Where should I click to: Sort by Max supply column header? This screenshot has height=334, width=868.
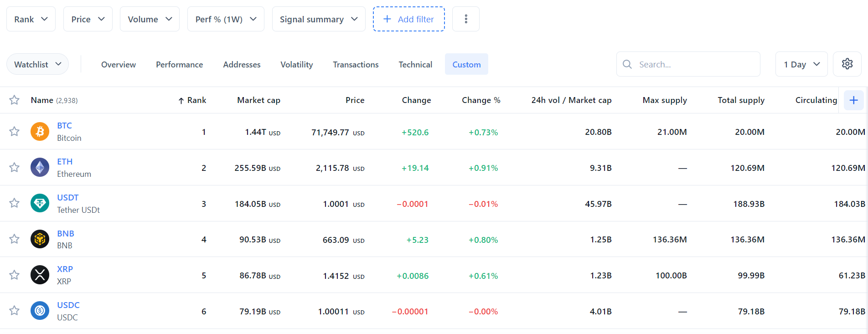(665, 100)
